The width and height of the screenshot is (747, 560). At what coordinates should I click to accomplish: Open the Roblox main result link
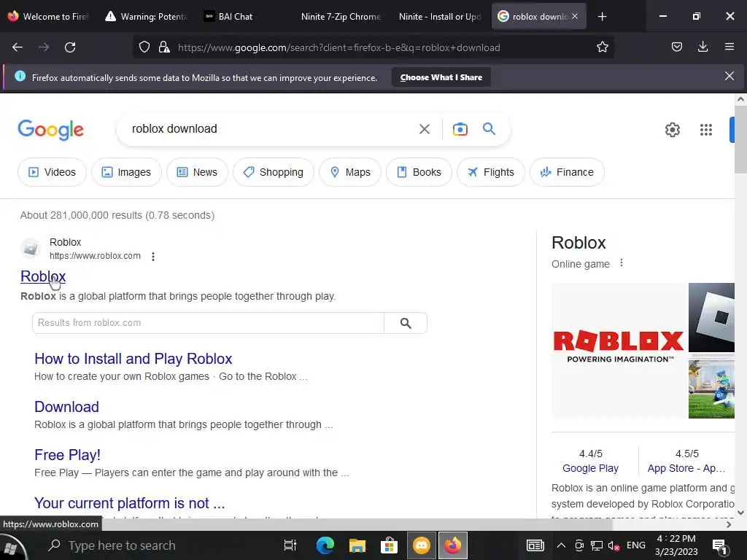click(43, 276)
